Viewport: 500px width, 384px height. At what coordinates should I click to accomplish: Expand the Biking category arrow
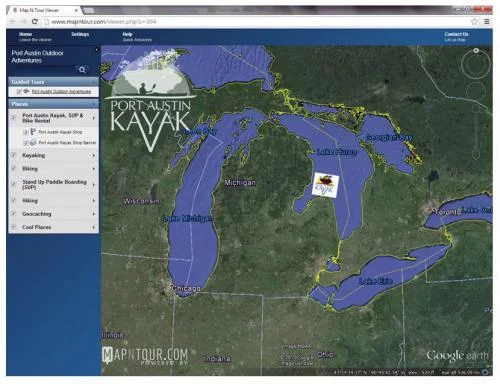94,169
